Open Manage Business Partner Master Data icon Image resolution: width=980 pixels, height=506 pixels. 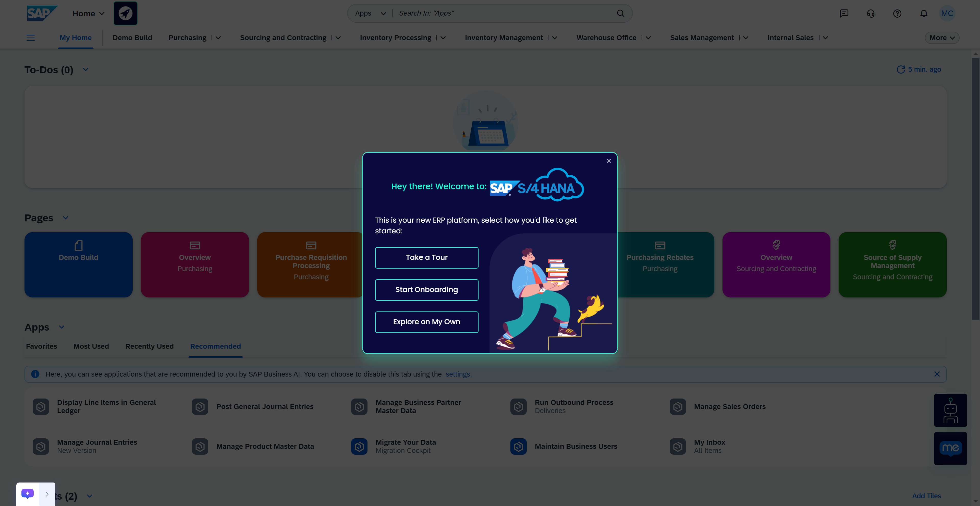coord(359,407)
